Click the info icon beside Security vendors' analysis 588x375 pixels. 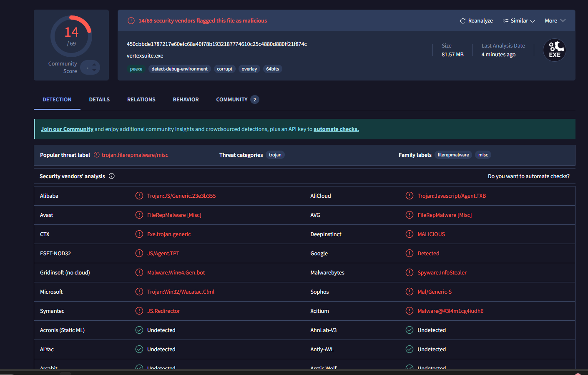click(x=112, y=176)
